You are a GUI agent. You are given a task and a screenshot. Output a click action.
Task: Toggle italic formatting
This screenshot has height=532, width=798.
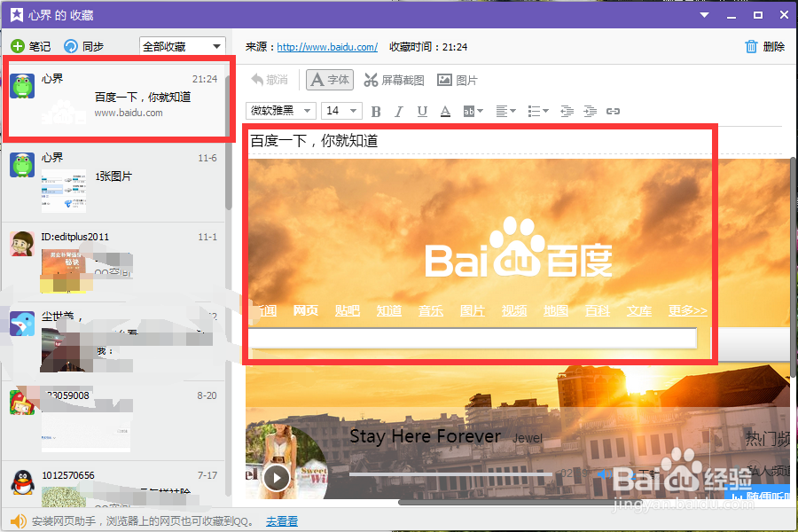tap(397, 111)
